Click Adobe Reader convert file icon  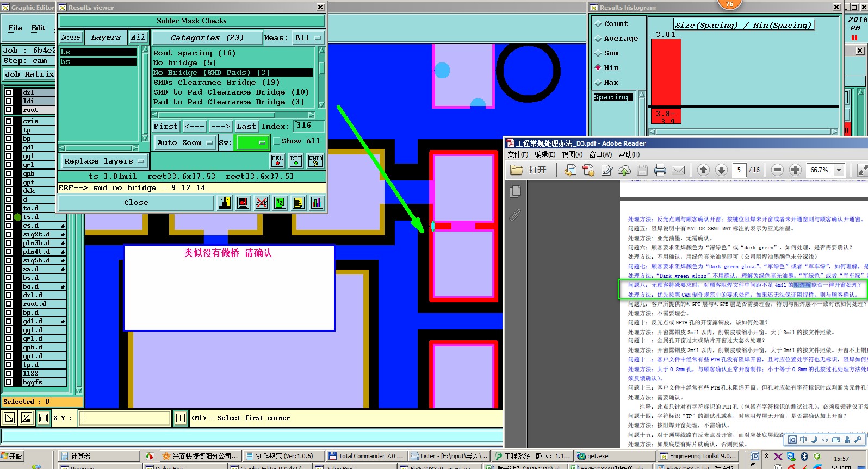coord(570,170)
